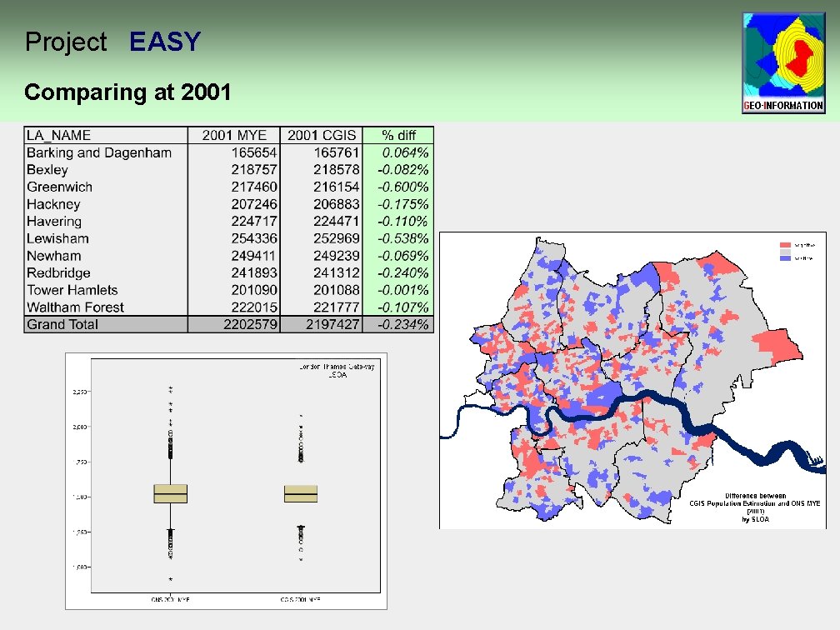Viewport: 840px width, 630px height.
Task: Expand the 2001 MYE column header
Action: tap(237, 134)
